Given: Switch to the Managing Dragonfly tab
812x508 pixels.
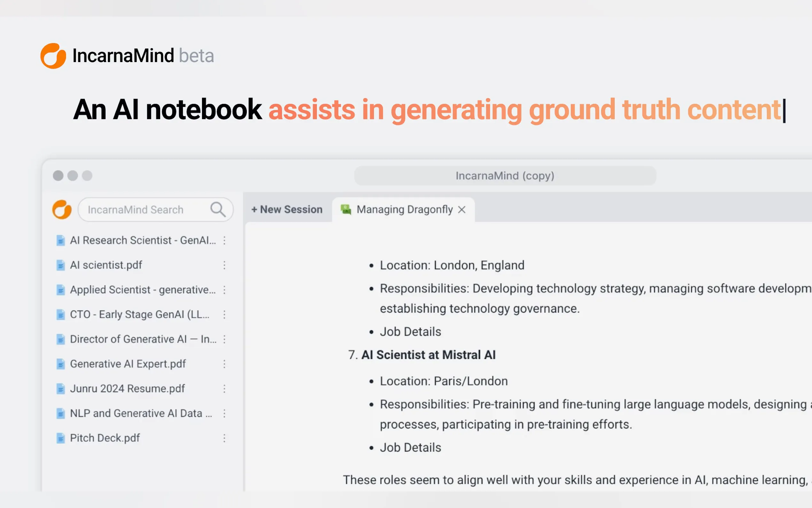Looking at the screenshot, I should (x=404, y=209).
